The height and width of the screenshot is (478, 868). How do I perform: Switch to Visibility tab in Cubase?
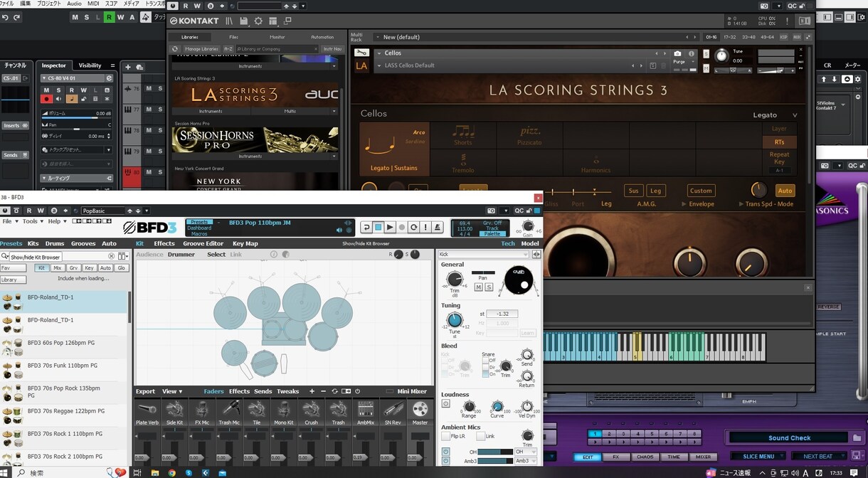click(x=90, y=65)
